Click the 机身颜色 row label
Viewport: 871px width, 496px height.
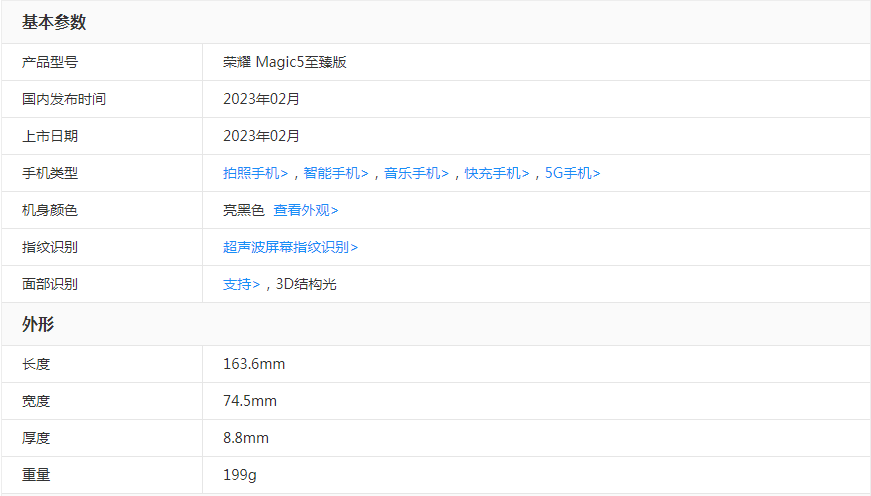click(50, 211)
